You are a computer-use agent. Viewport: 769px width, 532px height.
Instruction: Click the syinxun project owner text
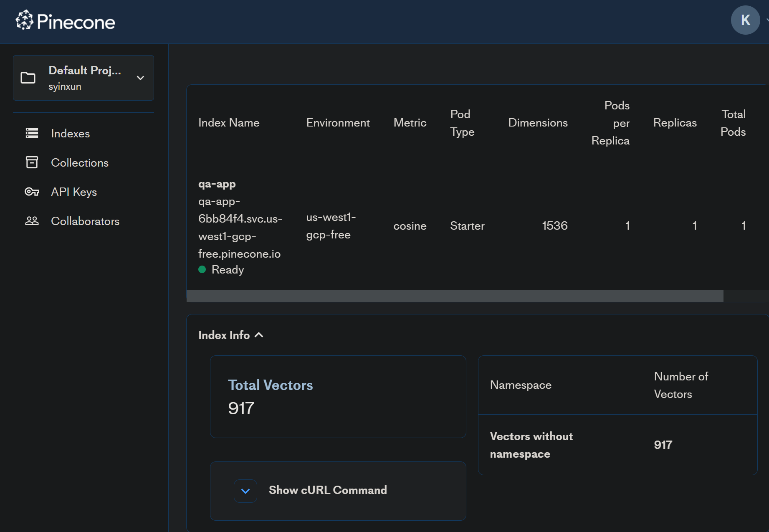point(65,86)
